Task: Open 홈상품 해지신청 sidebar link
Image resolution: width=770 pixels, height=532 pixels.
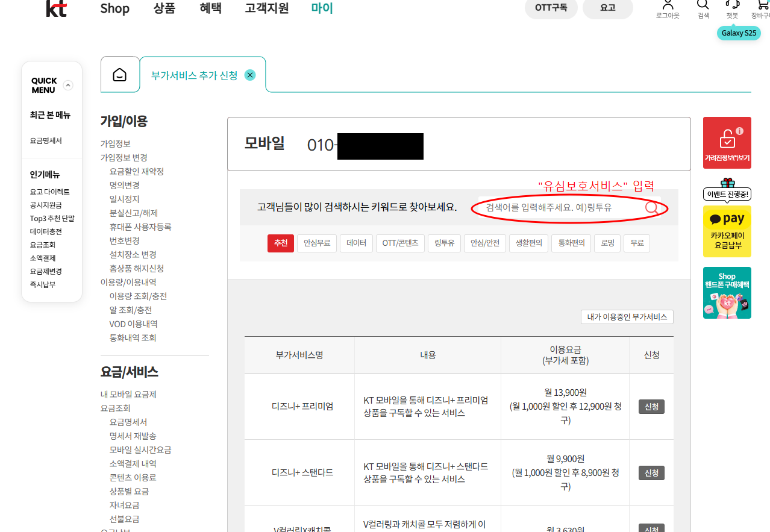Action: click(137, 269)
